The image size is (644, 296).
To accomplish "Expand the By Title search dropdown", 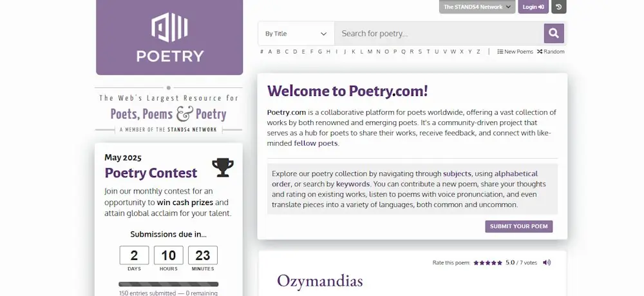I will pos(296,34).
